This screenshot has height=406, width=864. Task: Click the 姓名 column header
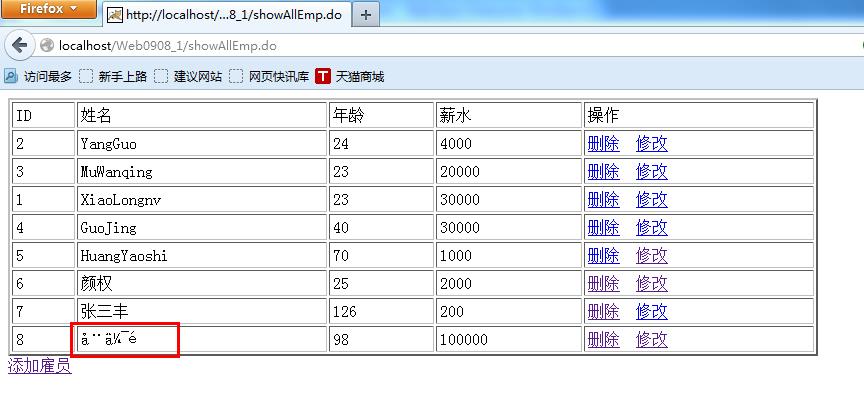tap(202, 115)
